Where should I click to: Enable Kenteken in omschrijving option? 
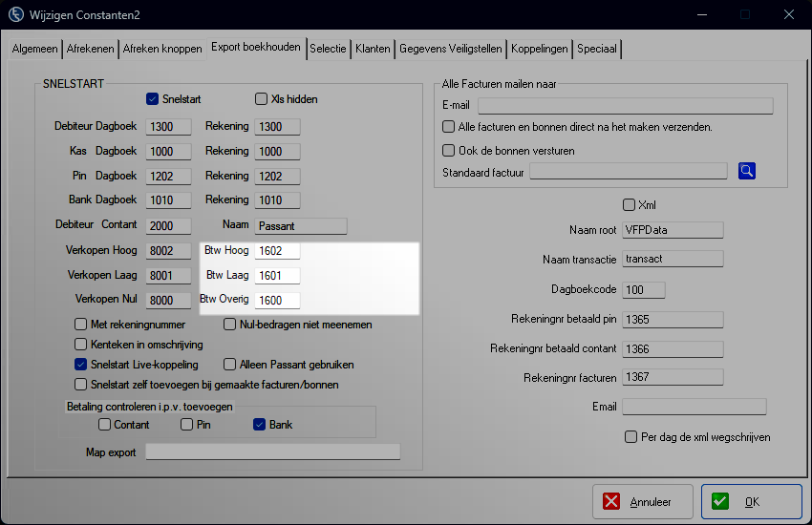click(81, 344)
